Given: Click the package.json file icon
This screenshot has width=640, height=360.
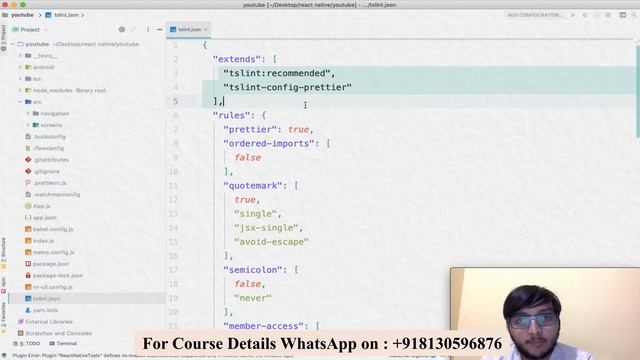Looking at the screenshot, I should tap(28, 264).
